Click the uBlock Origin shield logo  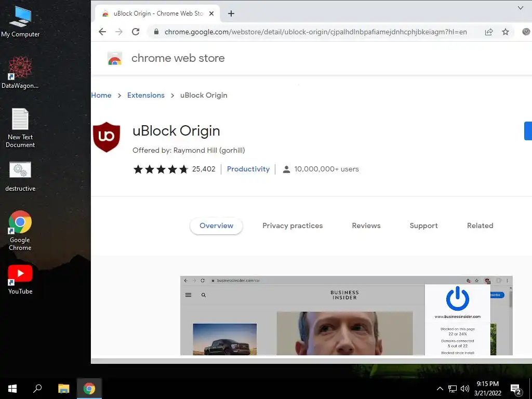(107, 137)
